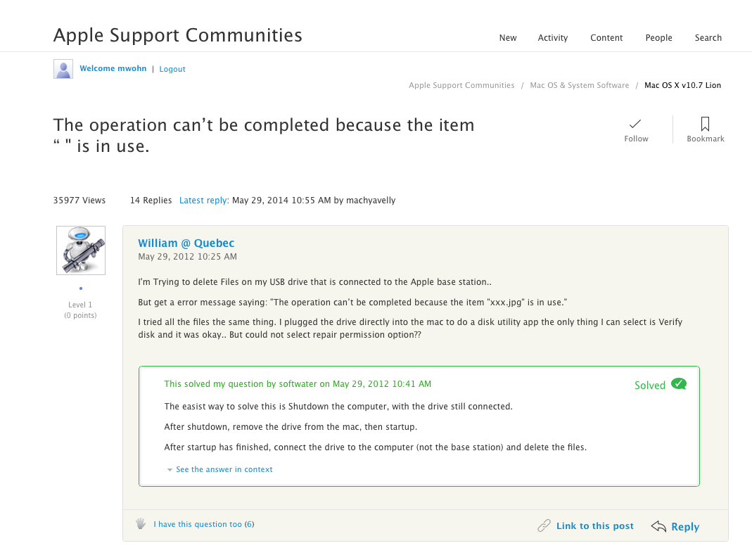Screen dimensions: 752x560
Task: Click the mwohn user avatar icon
Action: 63,69
